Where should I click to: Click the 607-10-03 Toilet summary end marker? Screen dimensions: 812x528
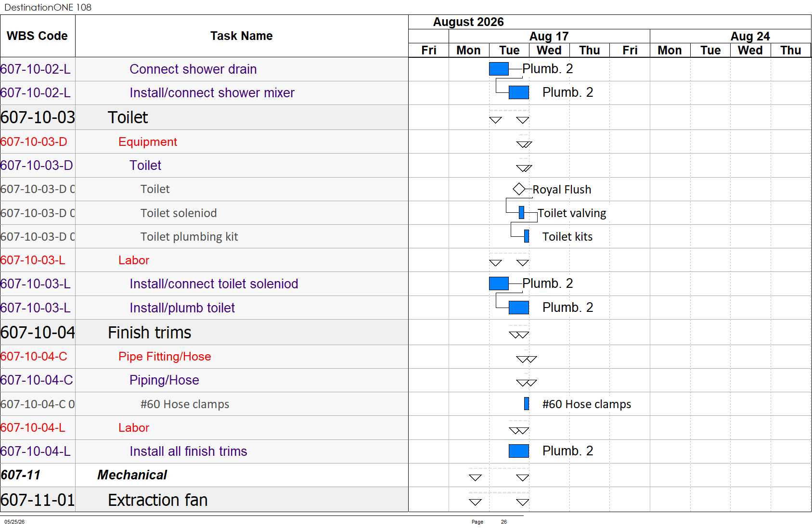click(523, 120)
